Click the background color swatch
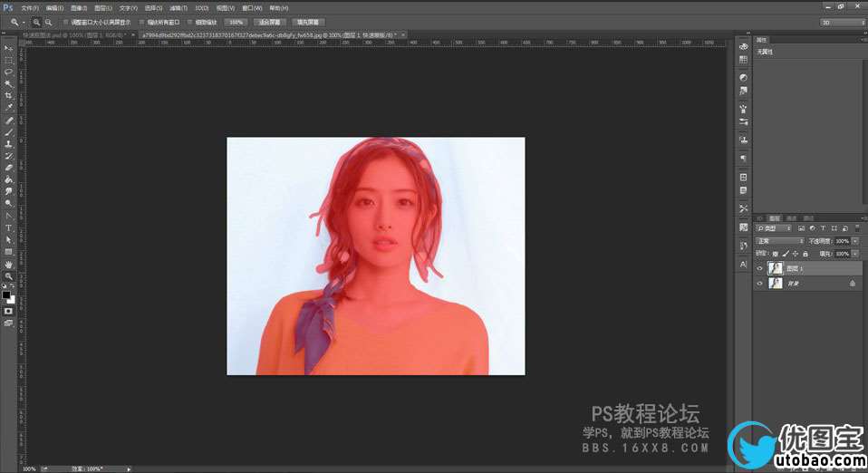This screenshot has height=473, width=868. click(x=12, y=300)
